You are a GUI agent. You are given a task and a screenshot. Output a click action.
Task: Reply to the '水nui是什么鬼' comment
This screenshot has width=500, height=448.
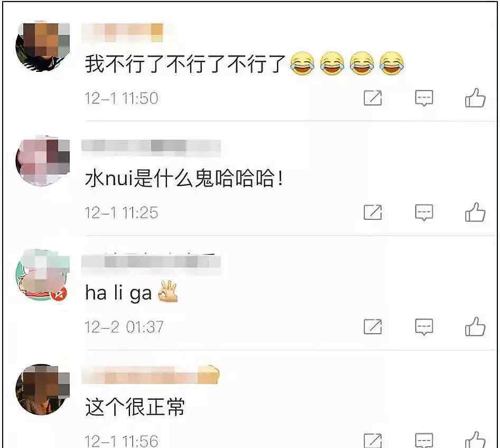click(x=424, y=213)
